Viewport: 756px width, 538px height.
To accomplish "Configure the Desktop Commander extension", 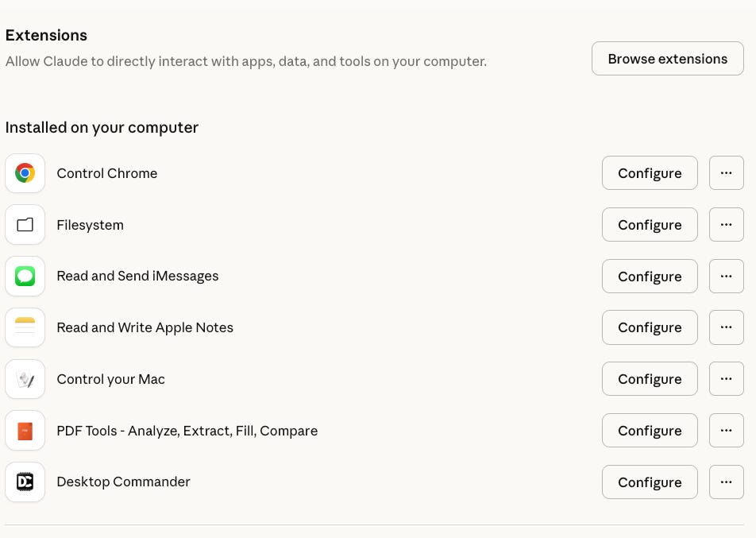I will tap(650, 482).
